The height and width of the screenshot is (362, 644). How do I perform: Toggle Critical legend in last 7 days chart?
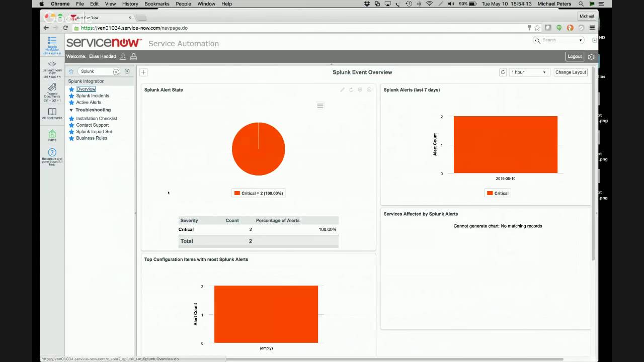pos(498,193)
